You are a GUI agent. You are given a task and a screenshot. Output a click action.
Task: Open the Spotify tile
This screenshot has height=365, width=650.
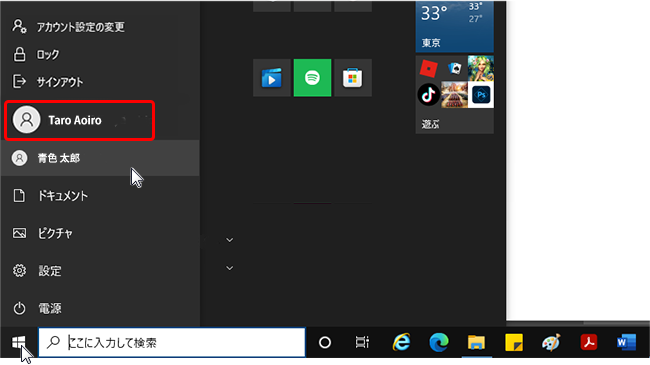[x=312, y=78]
